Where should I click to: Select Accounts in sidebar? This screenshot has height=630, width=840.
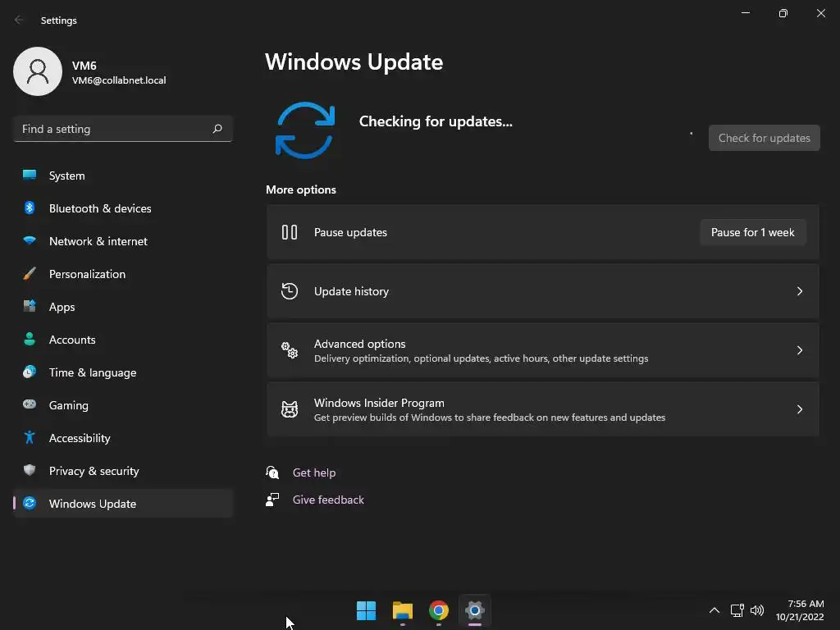[x=123, y=340]
